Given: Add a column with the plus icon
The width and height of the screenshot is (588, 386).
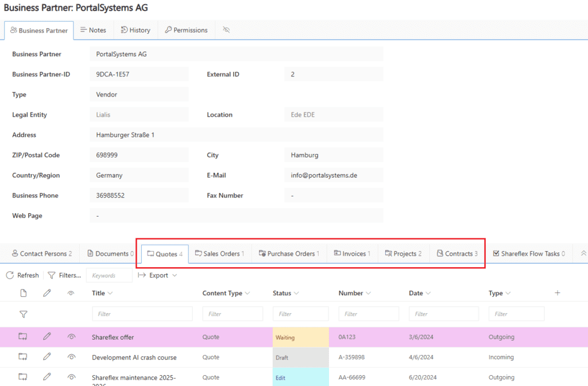Looking at the screenshot, I should [x=557, y=292].
